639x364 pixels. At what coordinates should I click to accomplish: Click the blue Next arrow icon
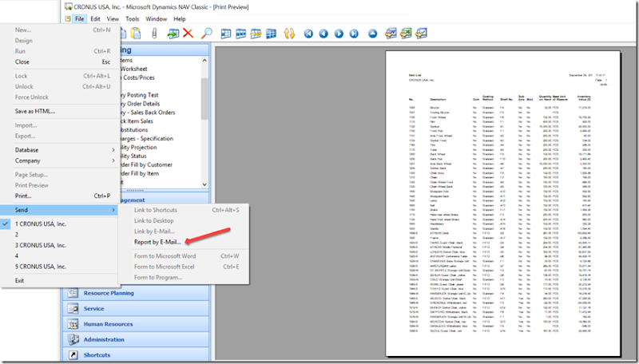[x=339, y=34]
